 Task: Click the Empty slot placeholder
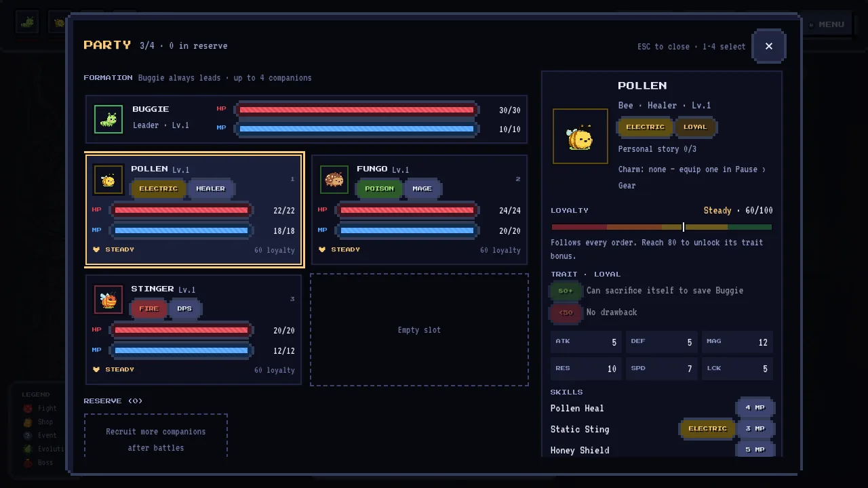pyautogui.click(x=419, y=330)
